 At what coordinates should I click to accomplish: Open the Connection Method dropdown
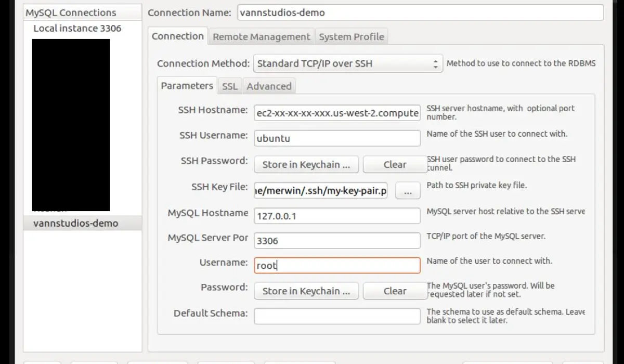click(348, 64)
